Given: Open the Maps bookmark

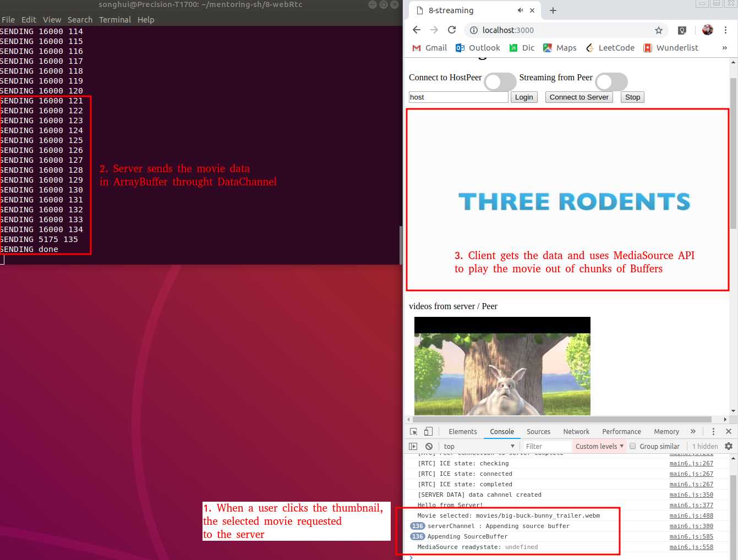Looking at the screenshot, I should click(560, 48).
